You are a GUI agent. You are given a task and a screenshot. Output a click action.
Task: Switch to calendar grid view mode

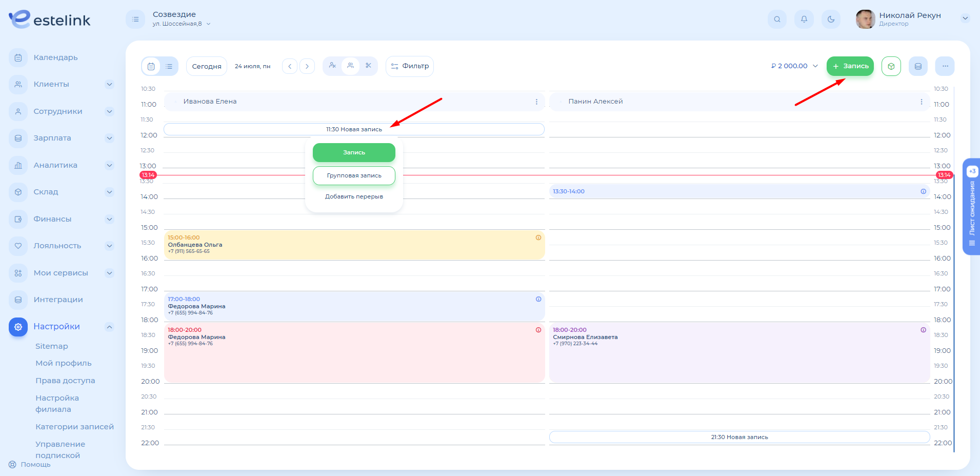(x=151, y=66)
